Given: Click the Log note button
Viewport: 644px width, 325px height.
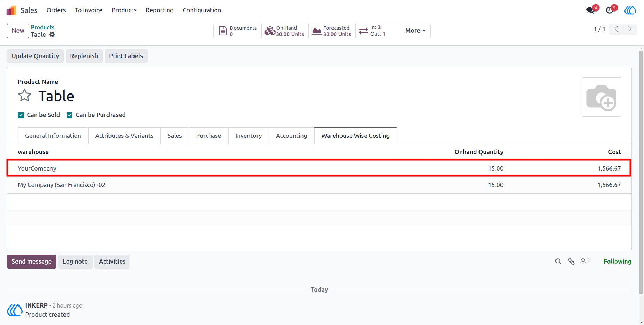Looking at the screenshot, I should 75,262.
